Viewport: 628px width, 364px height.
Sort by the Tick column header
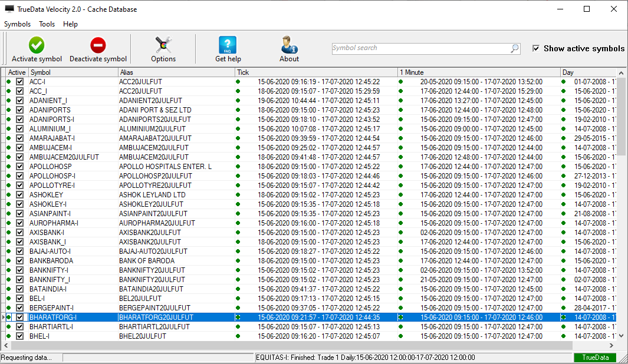click(317, 72)
